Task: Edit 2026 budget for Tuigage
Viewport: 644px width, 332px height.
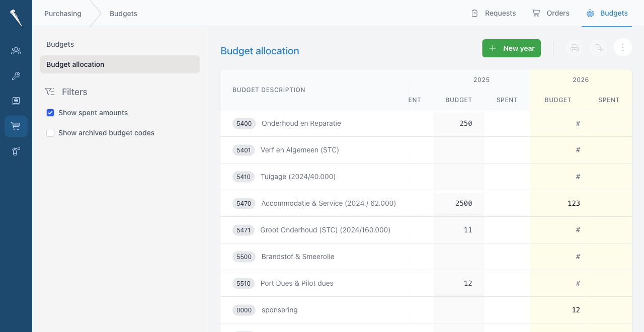Action: (x=558, y=177)
